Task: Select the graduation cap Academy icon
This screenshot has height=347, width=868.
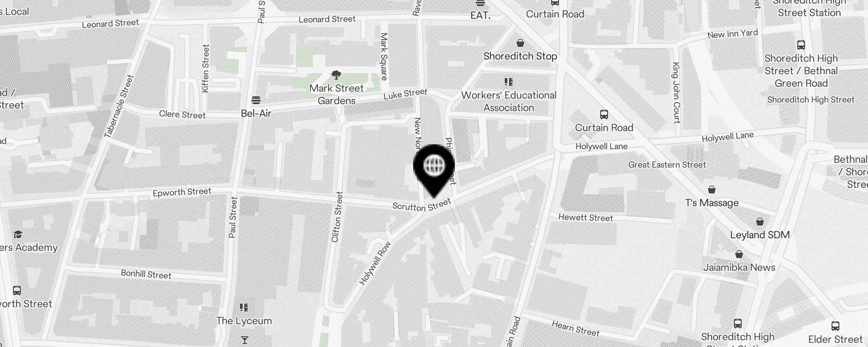Action: (x=18, y=235)
